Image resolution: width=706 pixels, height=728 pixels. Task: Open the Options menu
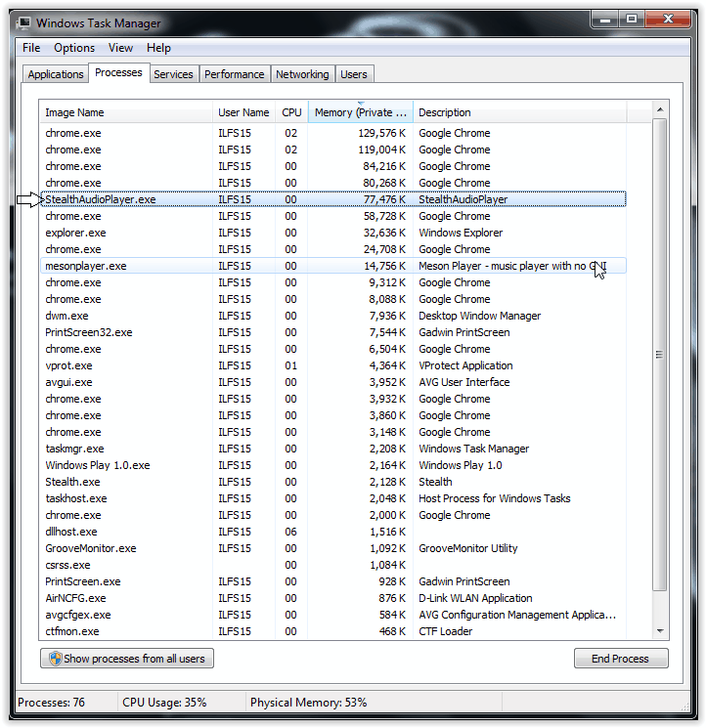point(74,48)
